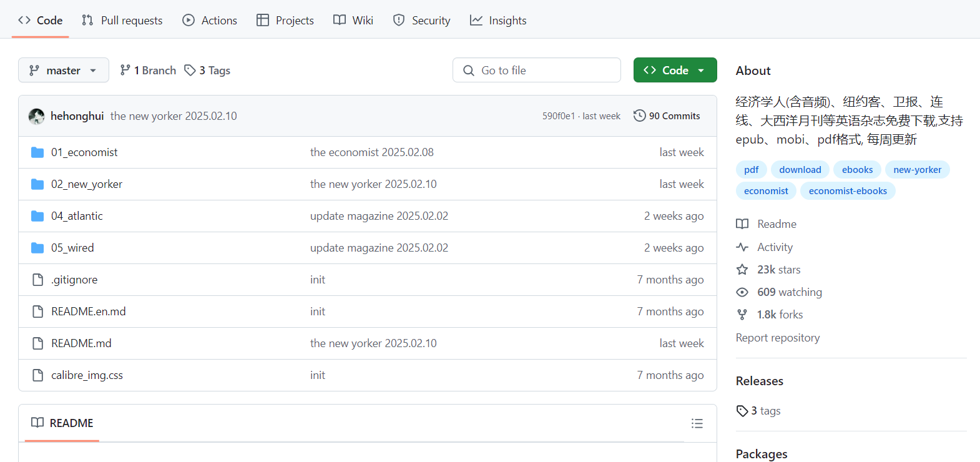Go to the Actions tab
This screenshot has height=462, width=980.
pos(210,21)
